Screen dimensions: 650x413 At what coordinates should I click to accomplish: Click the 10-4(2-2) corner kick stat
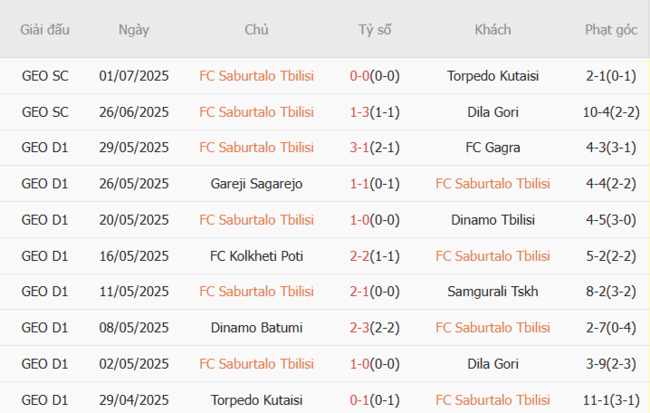611,112
